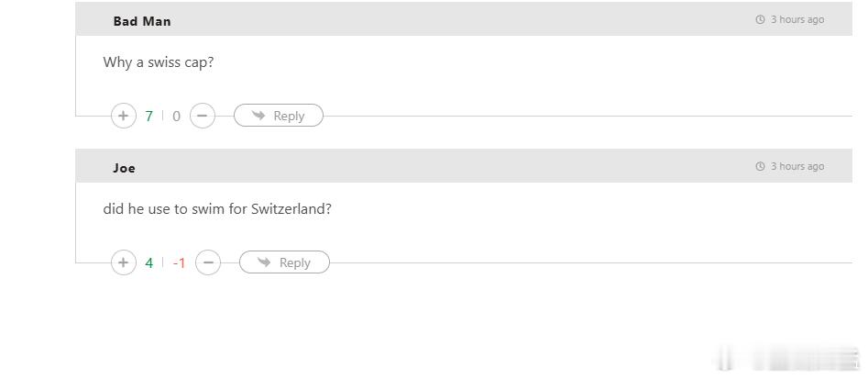Click reply arrow icon under Joe's comment
868x379 pixels.
264,262
